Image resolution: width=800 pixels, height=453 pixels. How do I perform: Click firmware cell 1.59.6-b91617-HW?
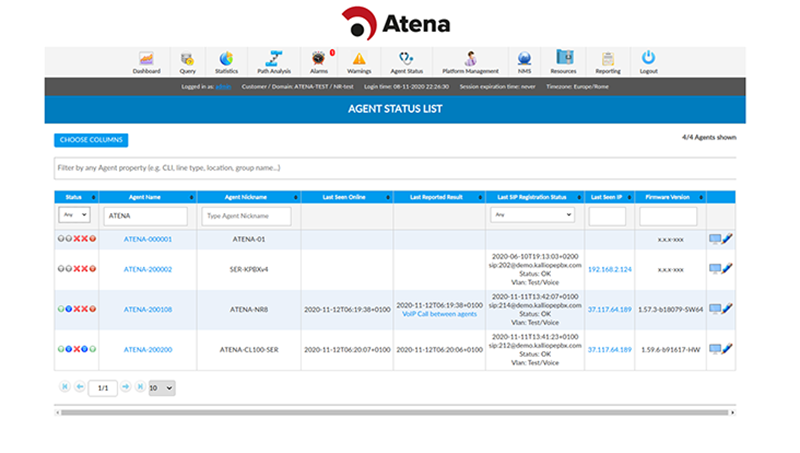click(670, 350)
